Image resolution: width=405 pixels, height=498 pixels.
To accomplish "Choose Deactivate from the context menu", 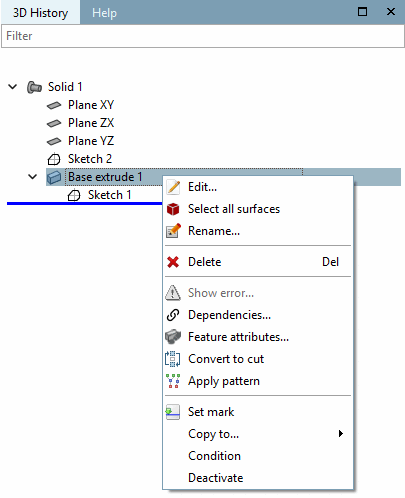I will click(x=215, y=478).
